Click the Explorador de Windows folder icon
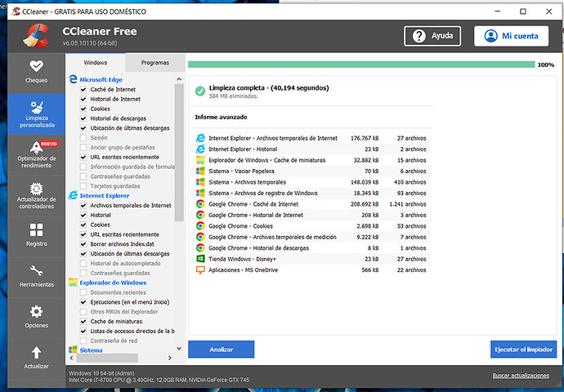 coord(73,283)
